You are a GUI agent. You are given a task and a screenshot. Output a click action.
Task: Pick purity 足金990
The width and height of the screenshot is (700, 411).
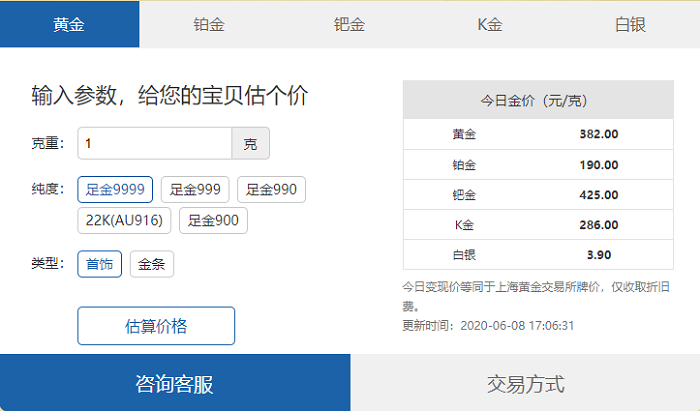click(271, 189)
